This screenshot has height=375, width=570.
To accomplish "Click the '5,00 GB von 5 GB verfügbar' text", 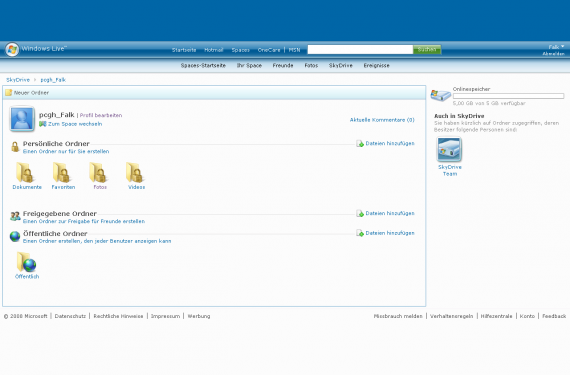I will [489, 103].
